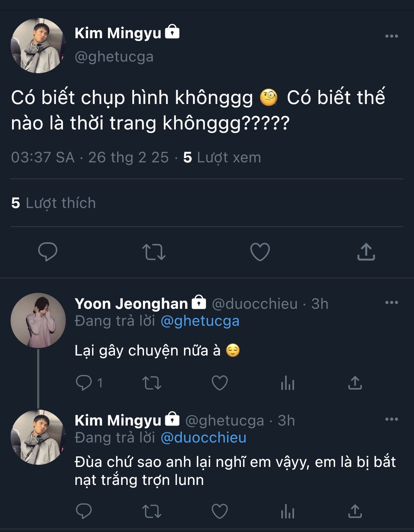Open more options on the main tweet
This screenshot has height=532, width=414.
(x=391, y=36)
